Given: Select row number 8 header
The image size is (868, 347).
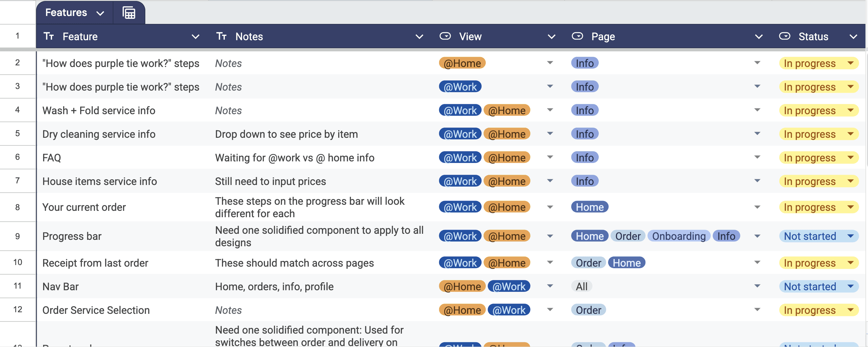Looking at the screenshot, I should click(x=18, y=207).
